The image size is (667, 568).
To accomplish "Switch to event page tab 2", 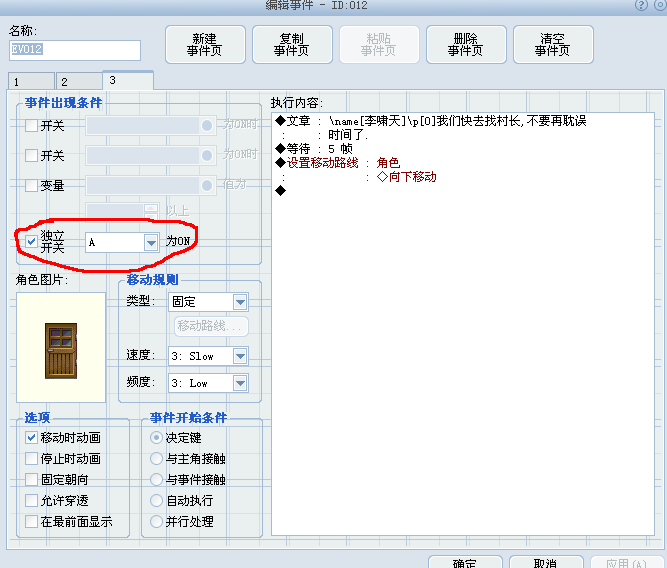I will point(79,81).
